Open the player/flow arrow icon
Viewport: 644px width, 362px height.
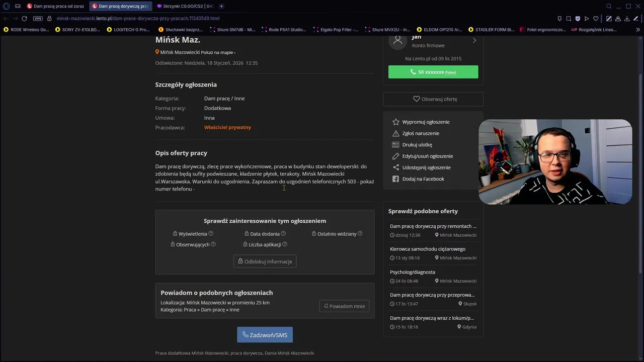tap(587, 19)
